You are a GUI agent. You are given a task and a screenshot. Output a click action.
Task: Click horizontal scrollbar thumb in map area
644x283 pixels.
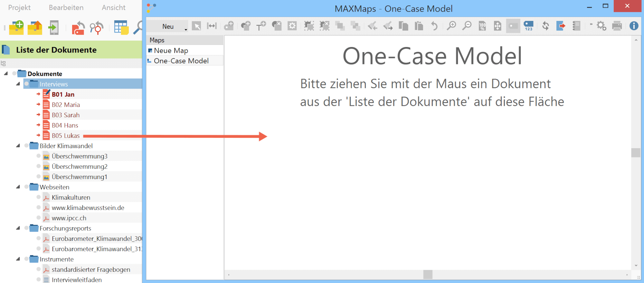(428, 274)
